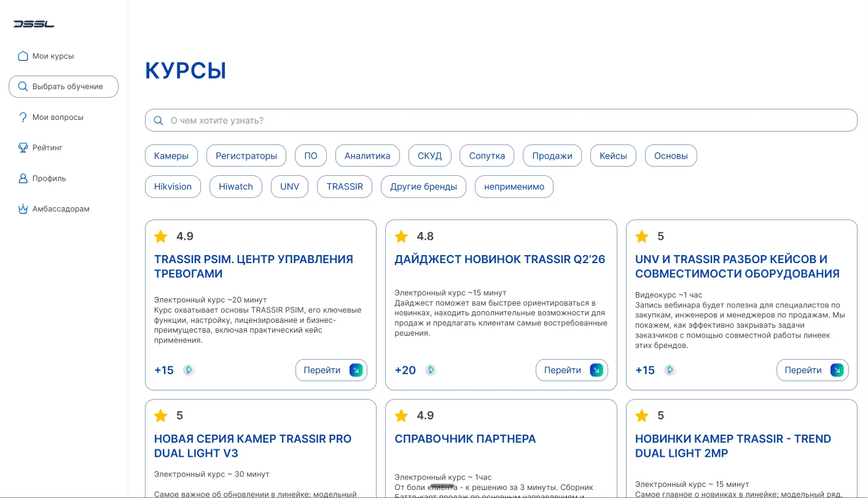This screenshot has width=868, height=498.
Task: Click the DSSL logo
Action: coord(34,25)
